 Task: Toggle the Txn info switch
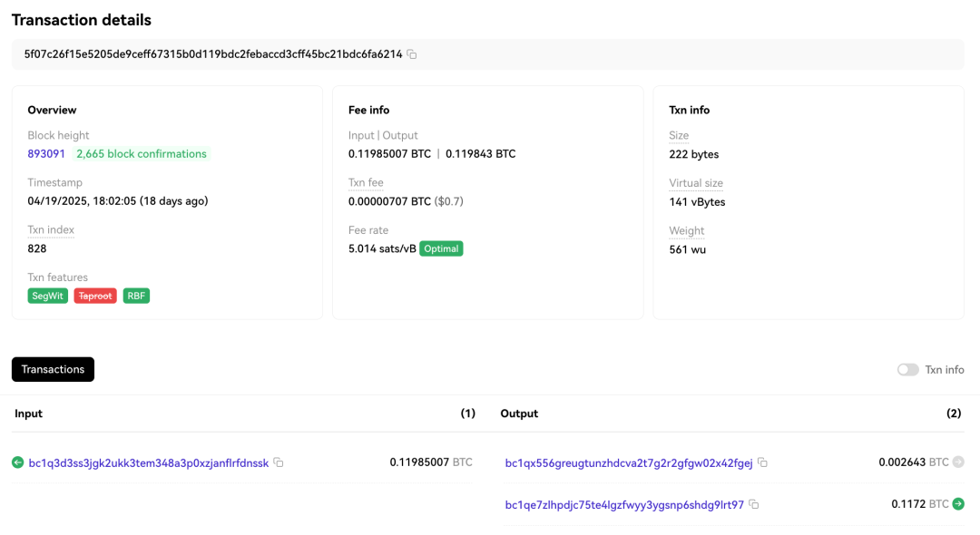907,370
